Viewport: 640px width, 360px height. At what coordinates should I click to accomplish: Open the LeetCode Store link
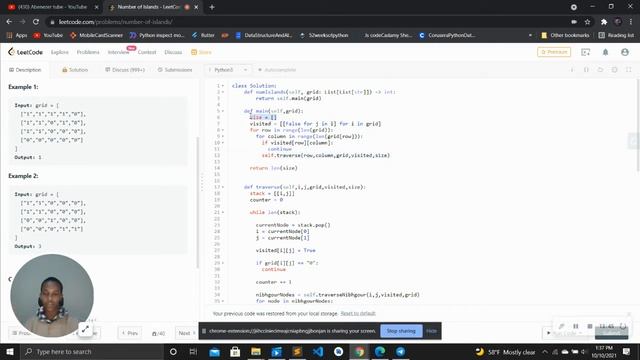point(201,52)
